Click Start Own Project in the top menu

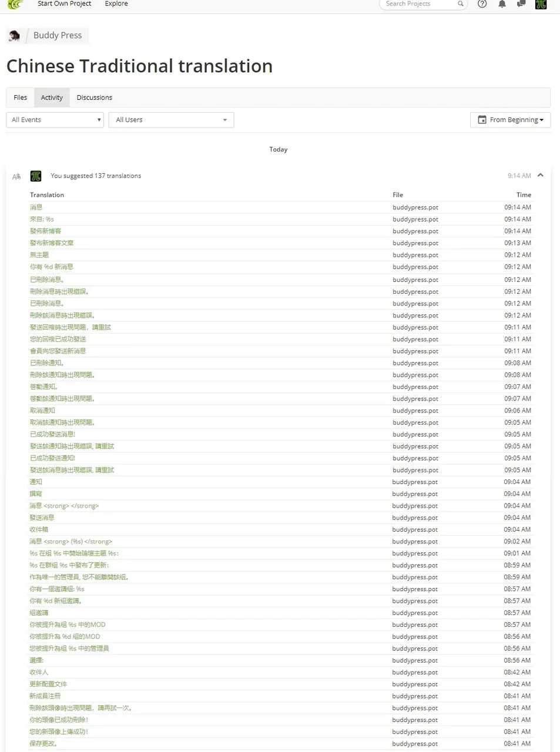tap(65, 4)
